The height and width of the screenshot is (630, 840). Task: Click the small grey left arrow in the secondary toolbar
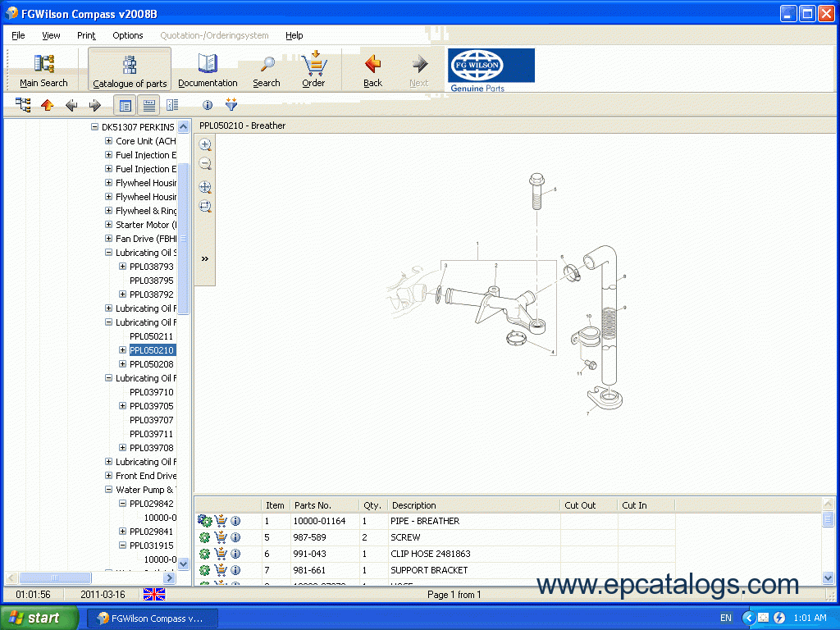click(71, 105)
